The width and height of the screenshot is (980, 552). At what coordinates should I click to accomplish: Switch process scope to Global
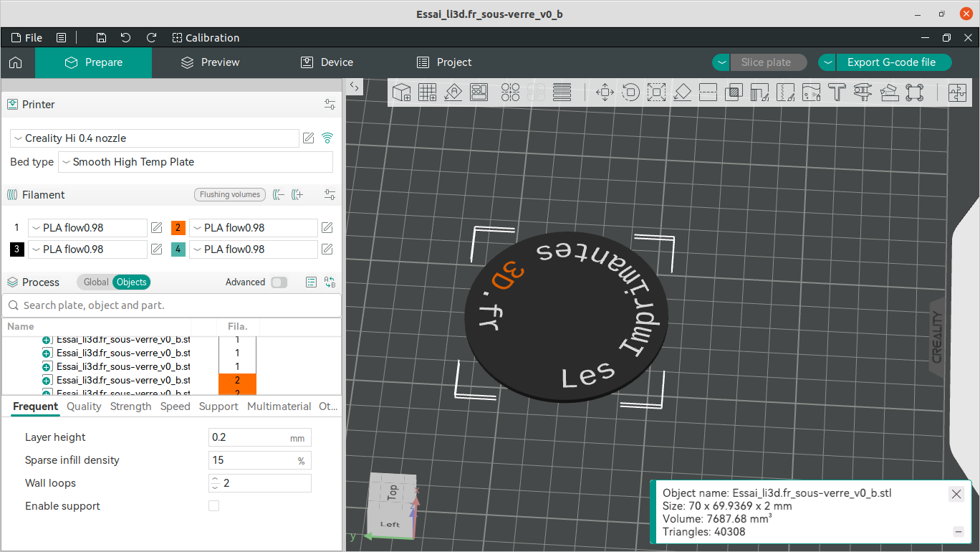tap(96, 282)
